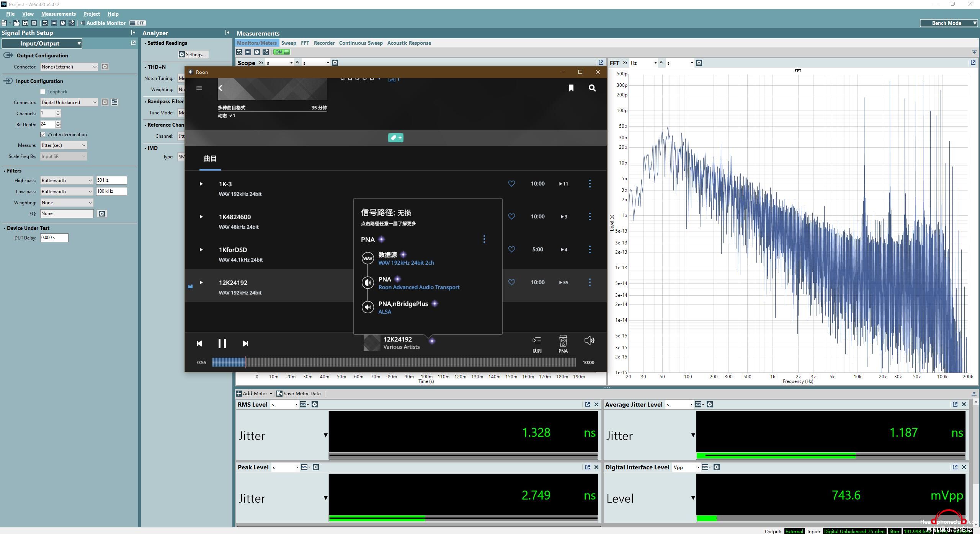
Task: Open the more options for 1K-3 track
Action: click(x=590, y=184)
